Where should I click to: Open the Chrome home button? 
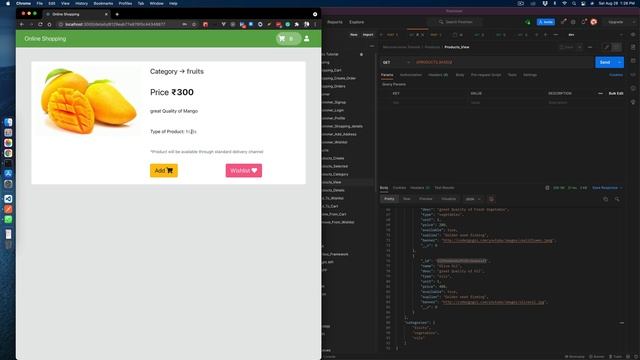coord(49,24)
